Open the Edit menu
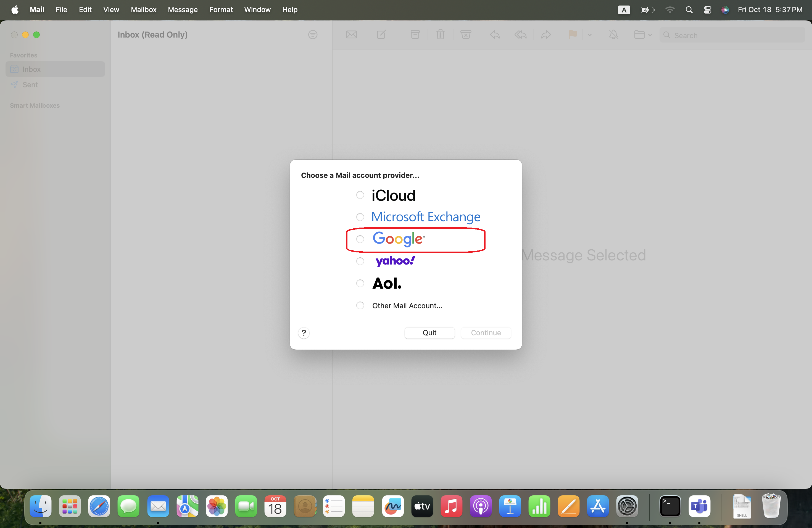 [85, 10]
